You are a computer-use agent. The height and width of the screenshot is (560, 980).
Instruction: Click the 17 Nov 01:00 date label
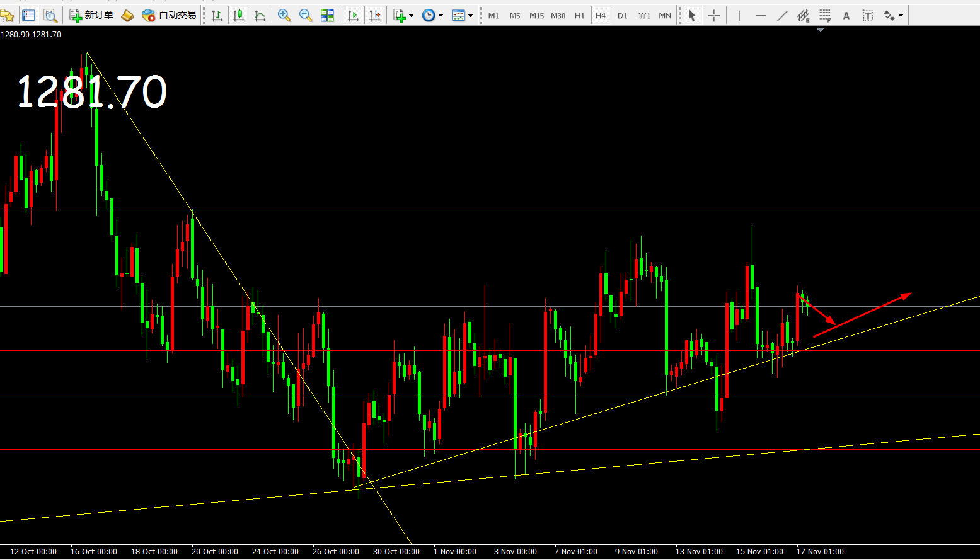[820, 552]
